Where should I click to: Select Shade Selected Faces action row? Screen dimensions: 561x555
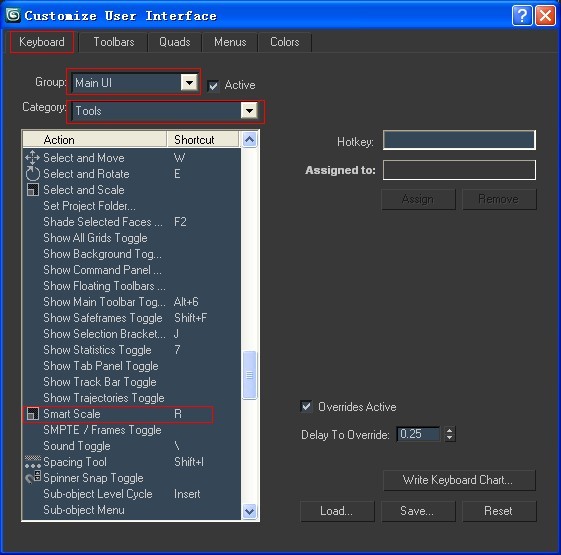[132, 222]
